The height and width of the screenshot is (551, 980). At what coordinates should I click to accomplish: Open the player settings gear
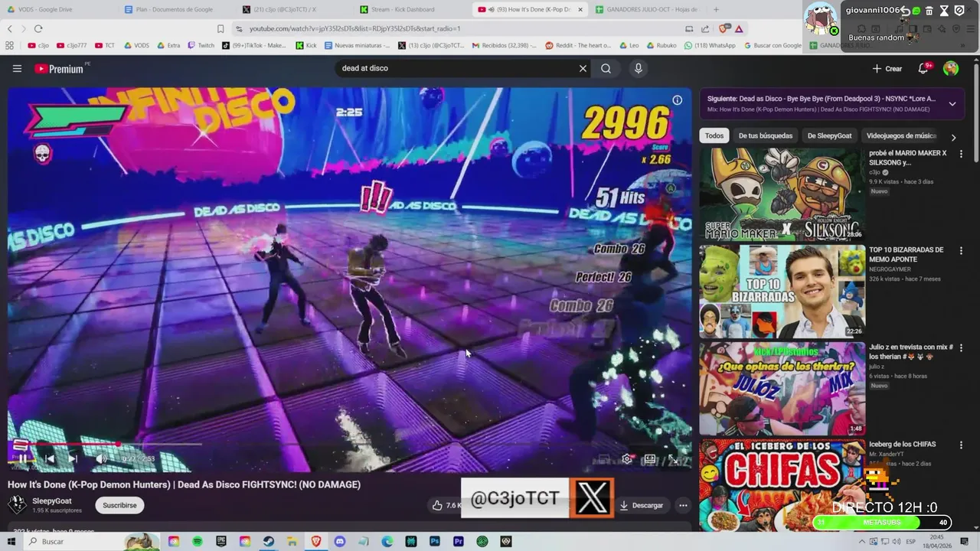click(627, 458)
